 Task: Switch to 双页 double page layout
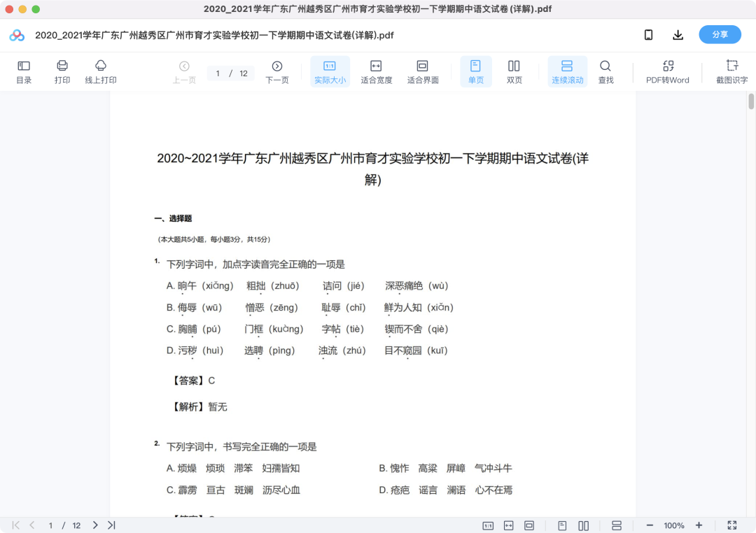coord(514,72)
